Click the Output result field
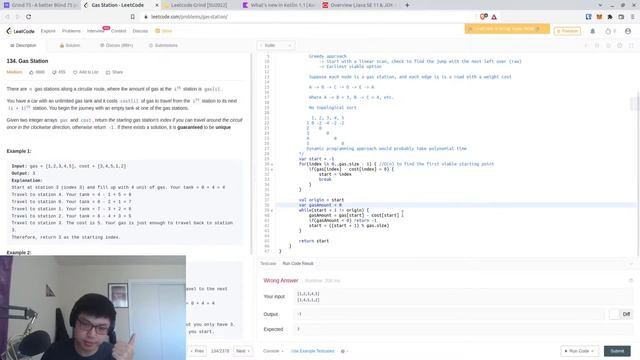The height and width of the screenshot is (360, 640). coord(449,314)
